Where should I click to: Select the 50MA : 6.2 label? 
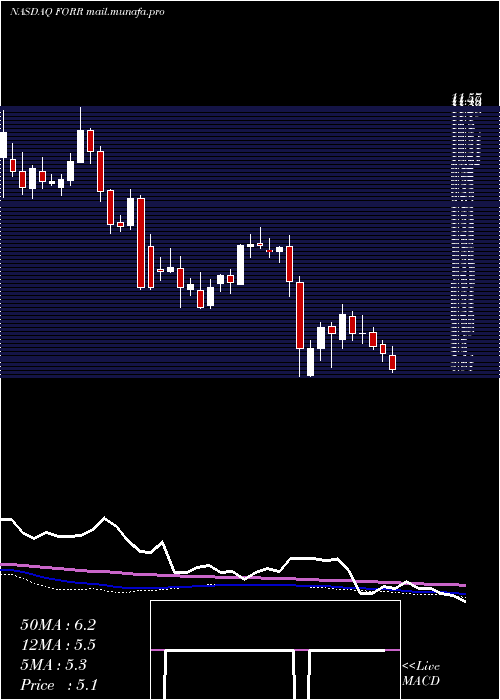tap(58, 625)
